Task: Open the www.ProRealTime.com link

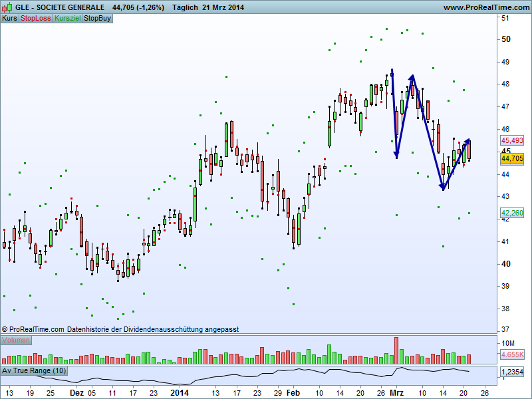Action: coord(486,7)
